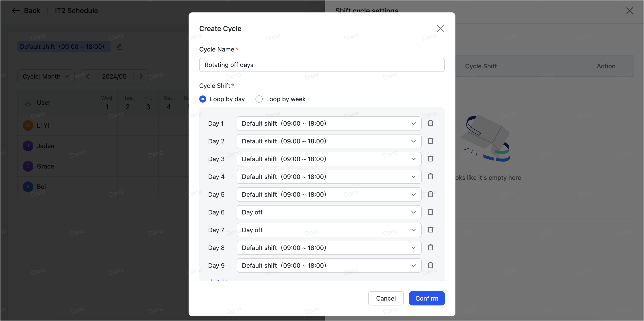Select the Loop by day option
The width and height of the screenshot is (644, 321).
(203, 99)
